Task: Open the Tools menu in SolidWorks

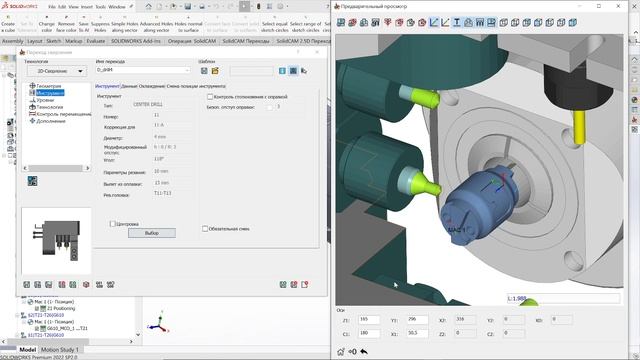Action: click(x=100, y=7)
